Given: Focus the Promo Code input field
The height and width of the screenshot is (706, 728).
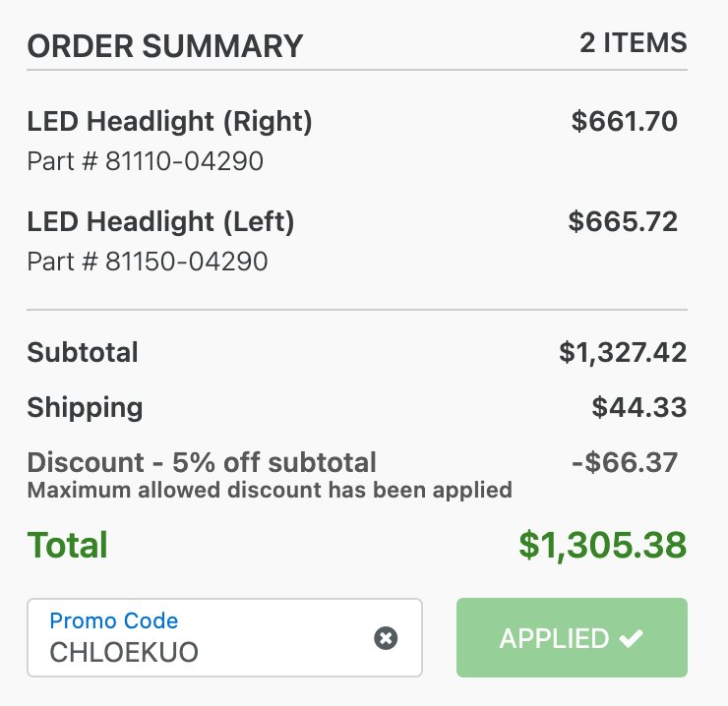Looking at the screenshot, I should point(224,637).
